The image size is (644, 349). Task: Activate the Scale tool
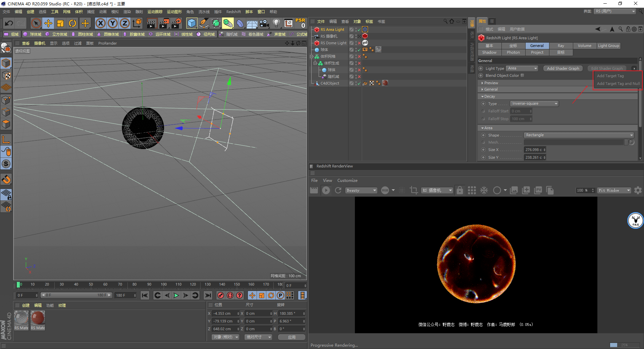tap(60, 23)
